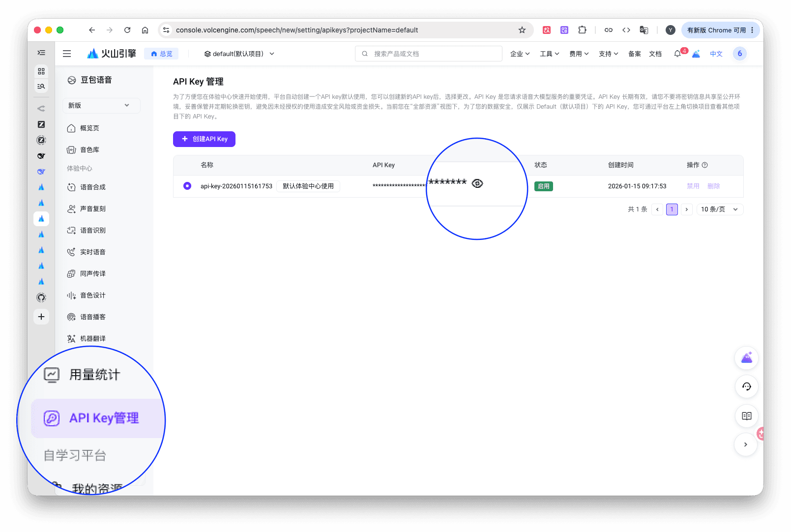
Task: Open the GitHub tab in the browser sidebar
Action: (41, 297)
